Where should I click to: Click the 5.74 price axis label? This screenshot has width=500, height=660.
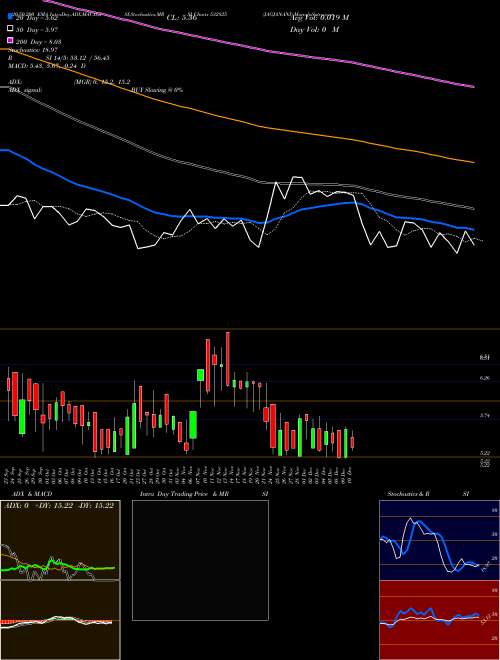click(485, 415)
